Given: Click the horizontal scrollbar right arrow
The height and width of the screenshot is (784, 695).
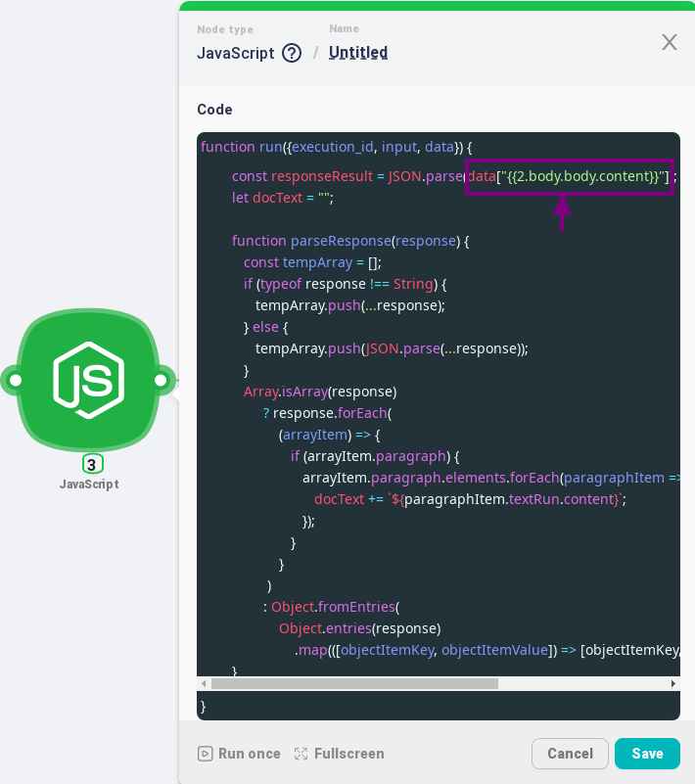Looking at the screenshot, I should coord(673,683).
